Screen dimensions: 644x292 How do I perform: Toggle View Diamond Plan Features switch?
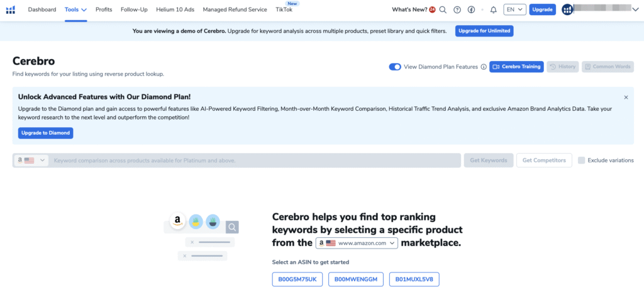point(395,67)
